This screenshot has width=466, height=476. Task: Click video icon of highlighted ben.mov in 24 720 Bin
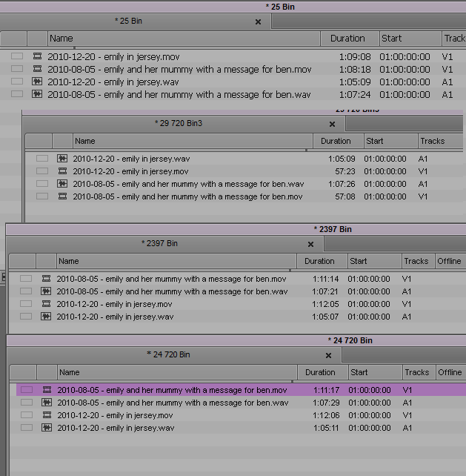point(47,389)
